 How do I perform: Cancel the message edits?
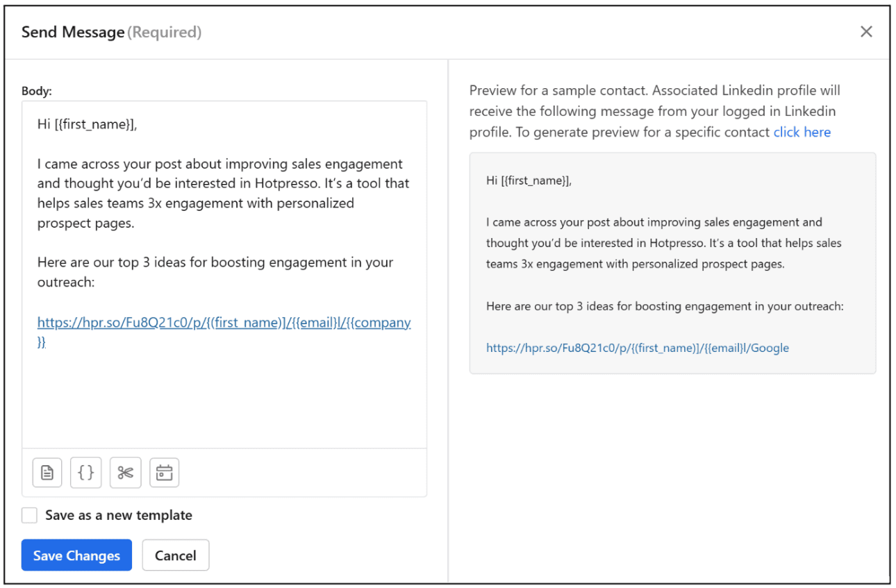click(176, 555)
